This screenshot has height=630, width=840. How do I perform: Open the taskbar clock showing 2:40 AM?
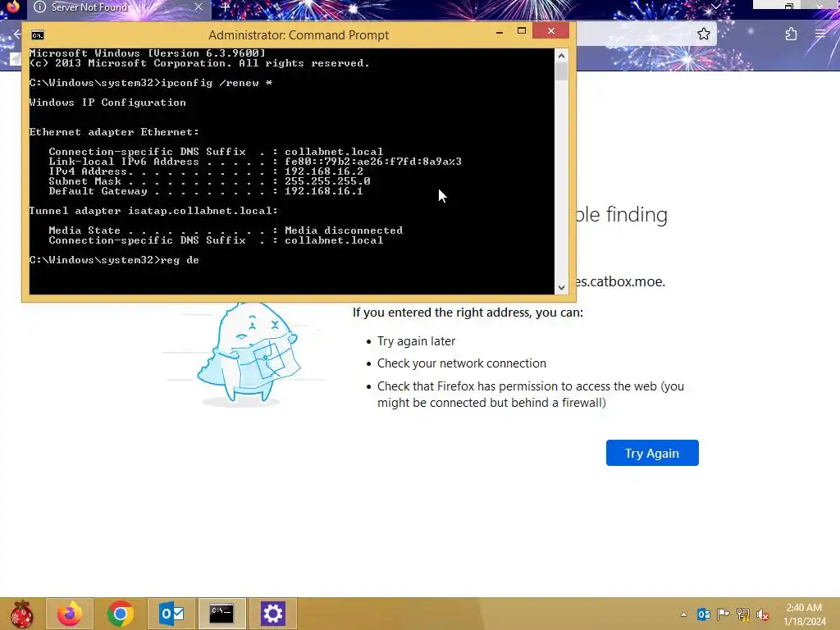tap(804, 614)
